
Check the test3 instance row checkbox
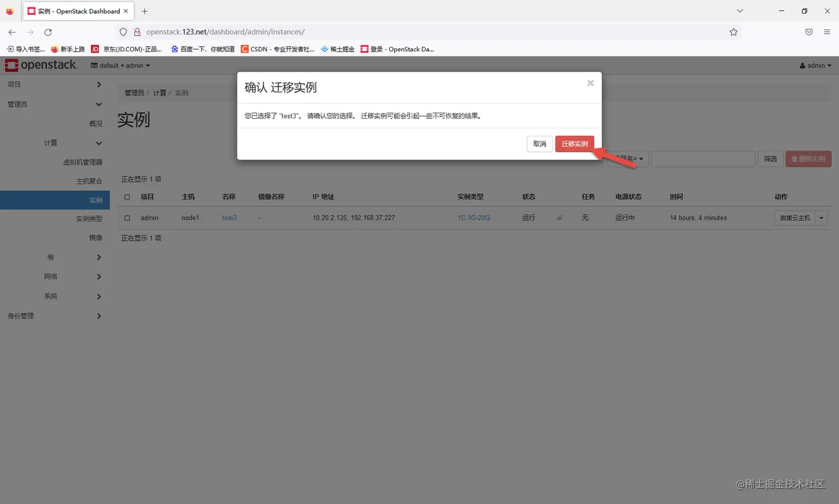click(x=127, y=217)
